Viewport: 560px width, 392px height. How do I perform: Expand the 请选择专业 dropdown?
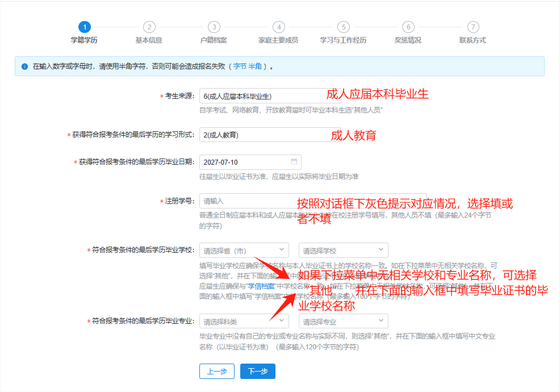pyautogui.click(x=344, y=321)
